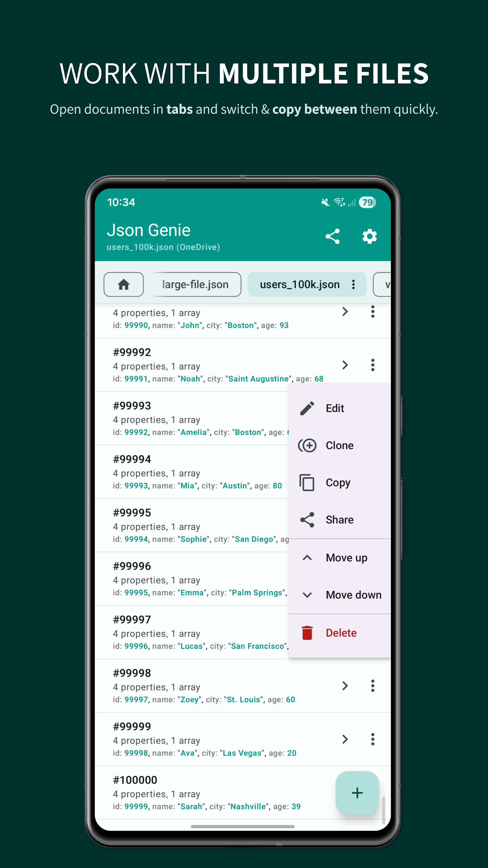Tap the city value "Saint Augustine"

(258, 379)
